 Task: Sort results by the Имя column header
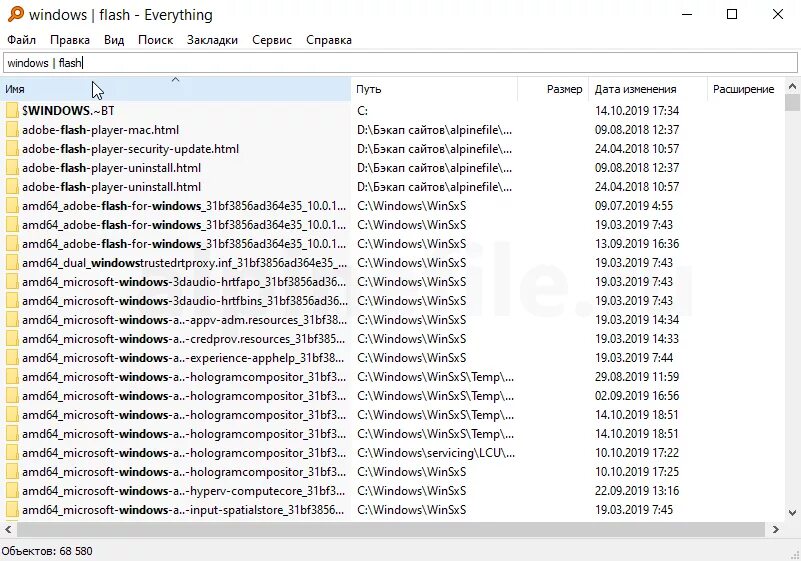176,89
